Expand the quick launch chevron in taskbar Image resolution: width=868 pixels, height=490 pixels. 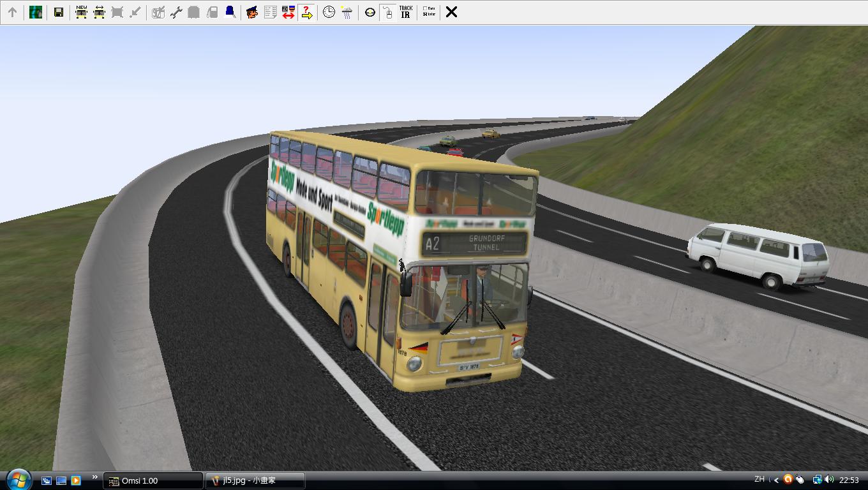pos(94,477)
